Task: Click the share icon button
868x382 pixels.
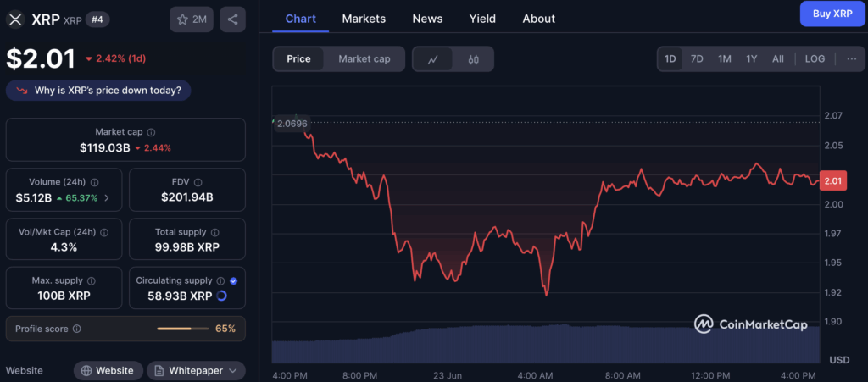Action: [x=233, y=19]
